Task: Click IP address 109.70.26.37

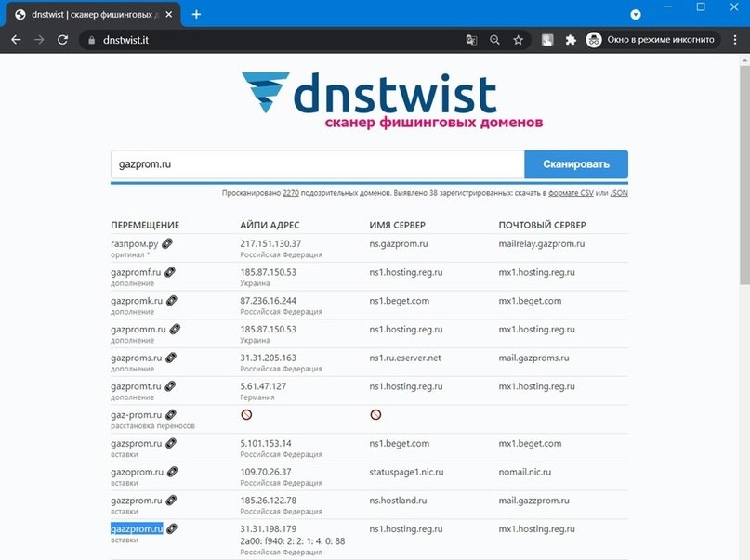Action: point(266,472)
